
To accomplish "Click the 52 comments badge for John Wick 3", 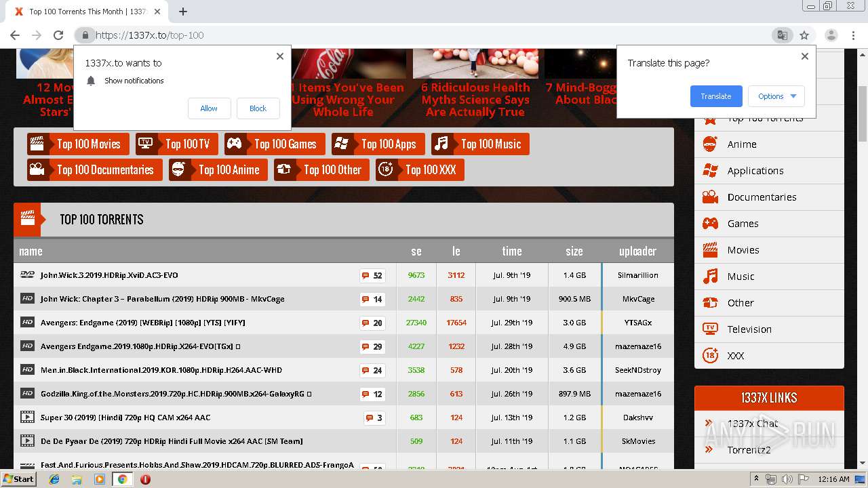I will coord(372,275).
